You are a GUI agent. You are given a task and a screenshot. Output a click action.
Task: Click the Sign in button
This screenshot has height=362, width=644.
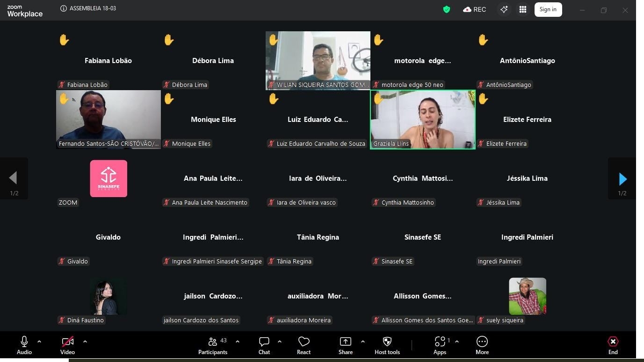548,9
